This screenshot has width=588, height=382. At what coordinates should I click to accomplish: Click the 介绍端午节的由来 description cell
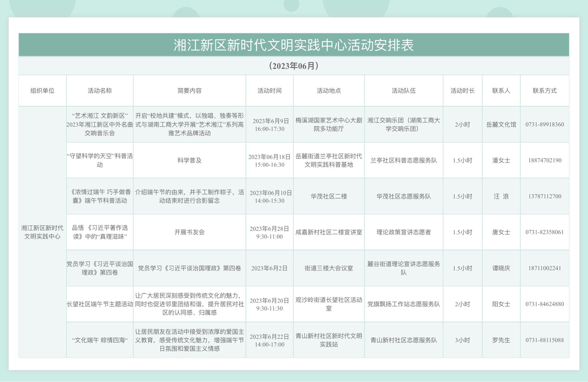pos(189,196)
